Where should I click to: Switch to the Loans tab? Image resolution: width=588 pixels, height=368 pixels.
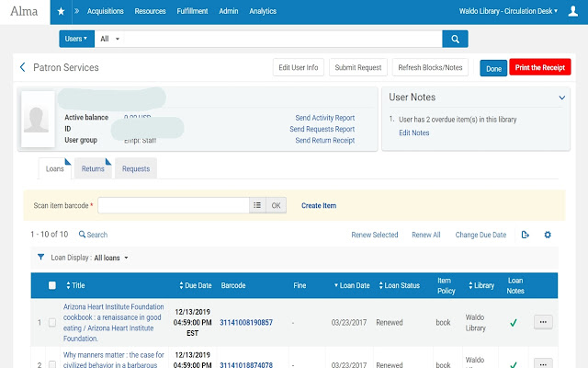[x=55, y=168]
